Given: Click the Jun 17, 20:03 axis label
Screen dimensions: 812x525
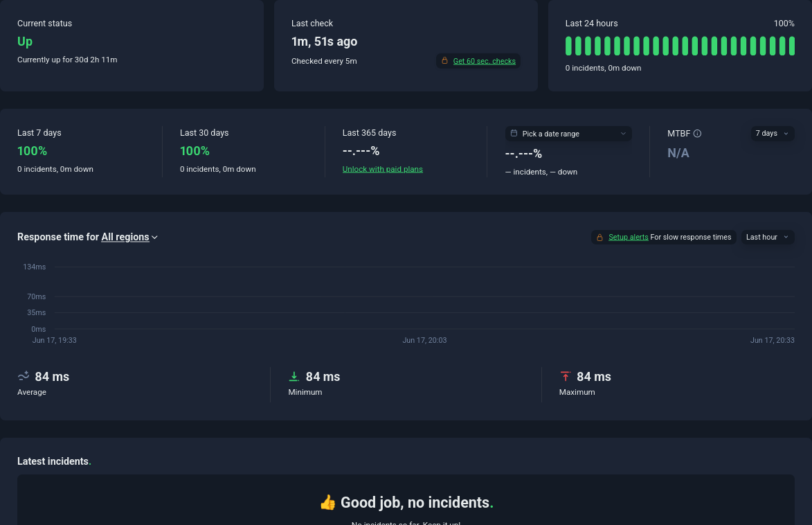Looking at the screenshot, I should [x=424, y=341].
